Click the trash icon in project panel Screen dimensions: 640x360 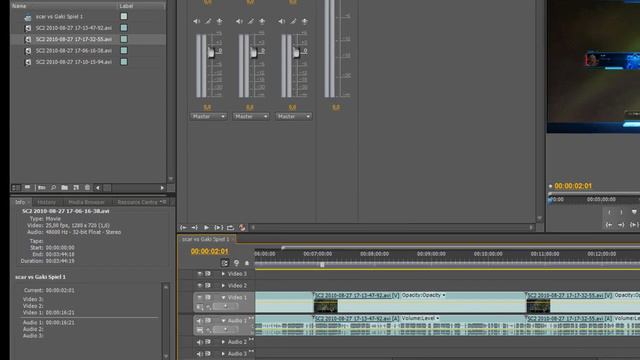coord(87,188)
